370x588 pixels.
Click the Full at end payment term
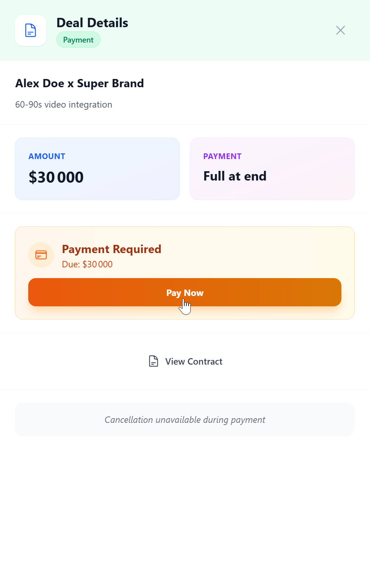[x=235, y=176]
